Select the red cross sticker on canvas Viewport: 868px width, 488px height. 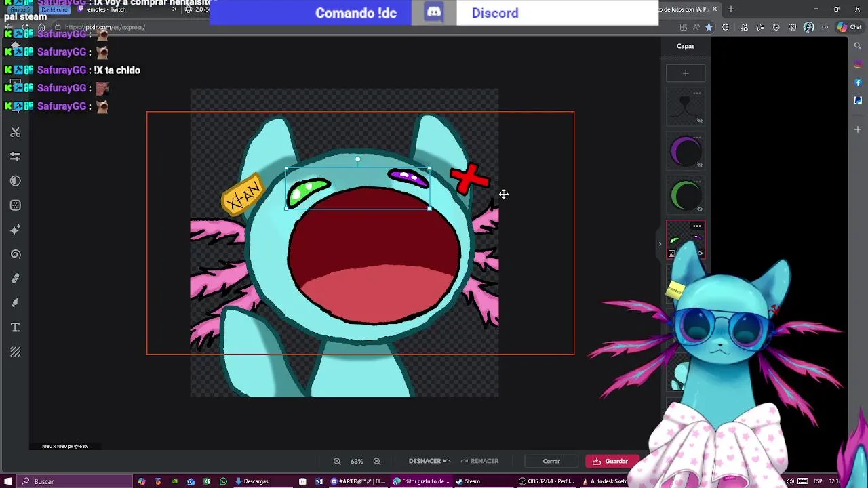[x=469, y=179]
